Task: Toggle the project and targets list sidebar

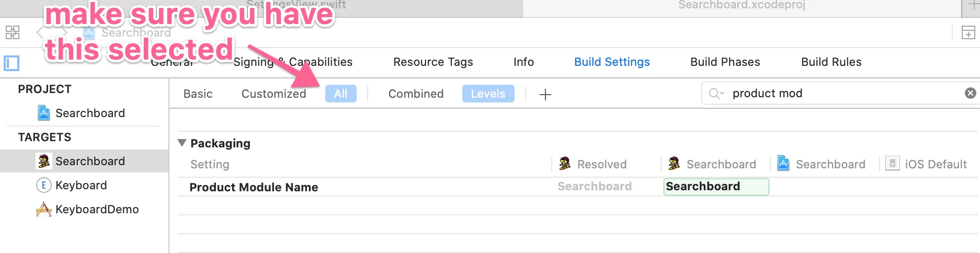Action: tap(12, 63)
